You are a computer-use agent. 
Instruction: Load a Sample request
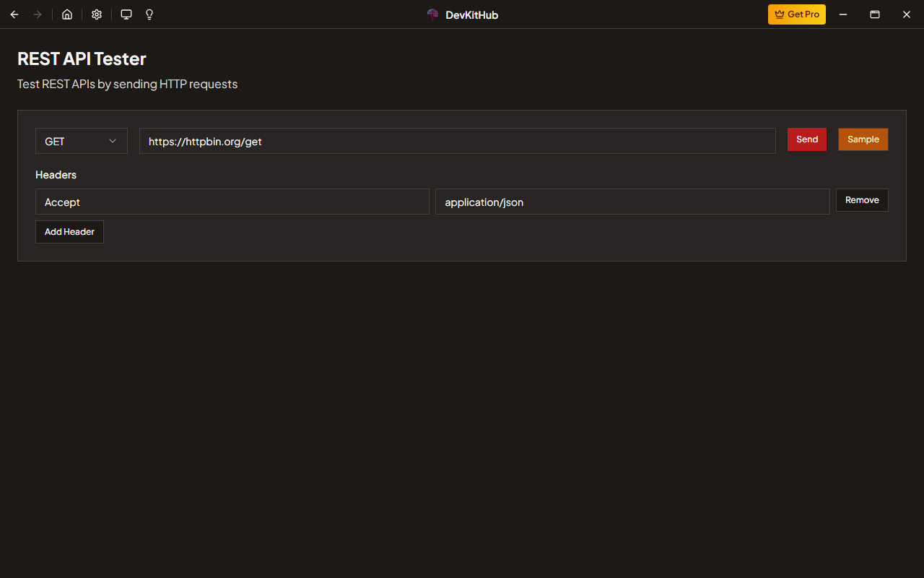coord(863,139)
